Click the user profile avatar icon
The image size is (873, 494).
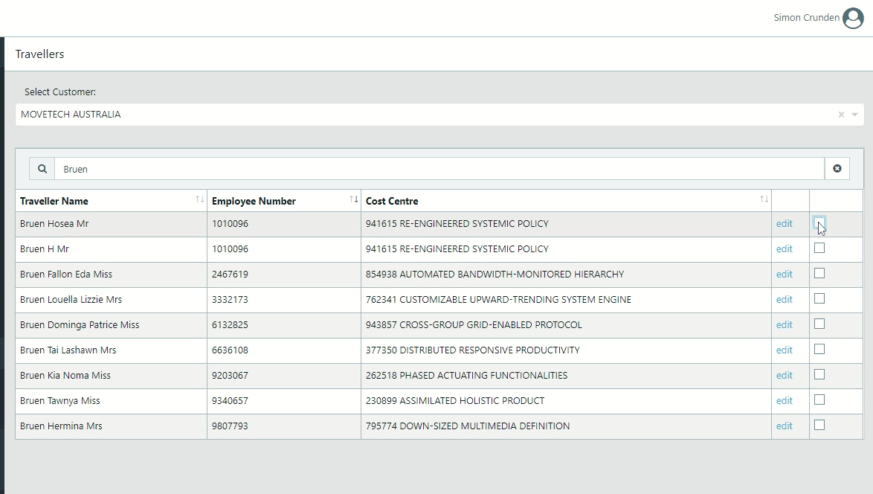click(853, 17)
